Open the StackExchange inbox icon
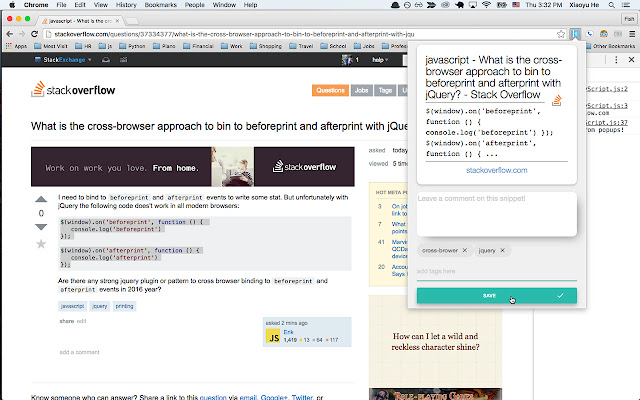Image resolution: width=640 pixels, height=400 pixels. 106,60
